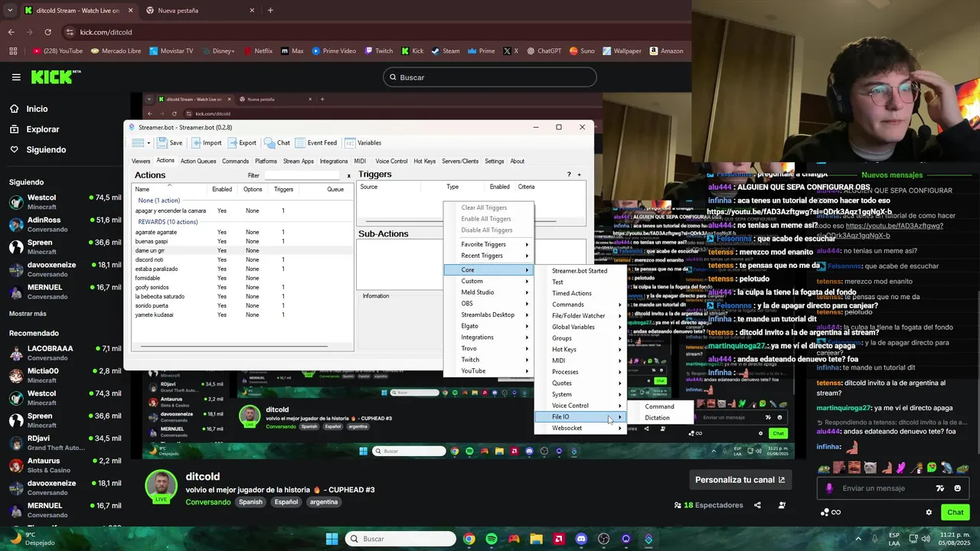Open Chat from Streamer.bot toolbar

[277, 142]
